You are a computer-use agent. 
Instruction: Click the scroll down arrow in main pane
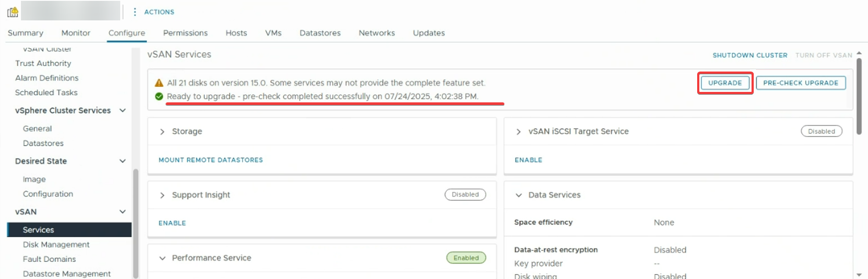click(859, 275)
